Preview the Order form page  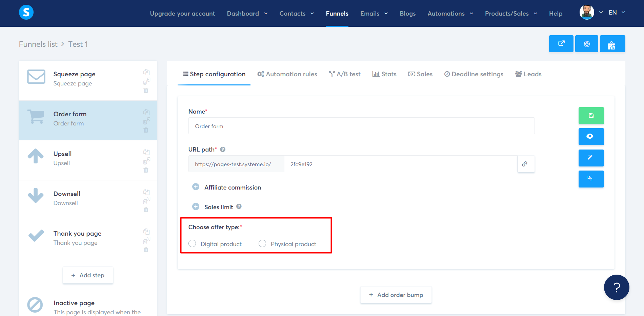point(591,137)
